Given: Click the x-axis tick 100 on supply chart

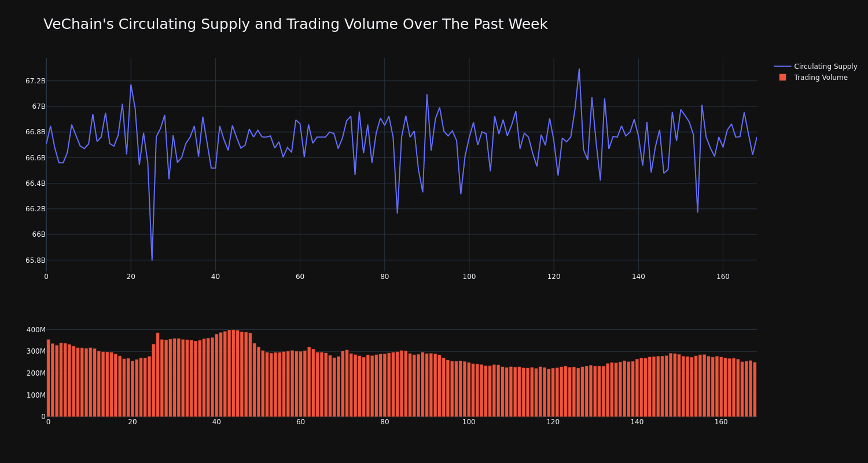Looking at the screenshot, I should [469, 277].
